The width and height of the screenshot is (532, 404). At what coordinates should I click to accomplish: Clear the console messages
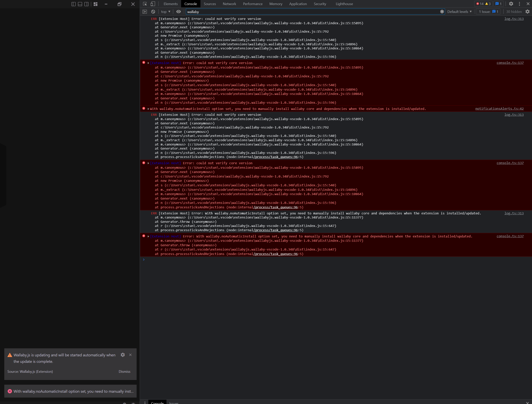point(153,12)
